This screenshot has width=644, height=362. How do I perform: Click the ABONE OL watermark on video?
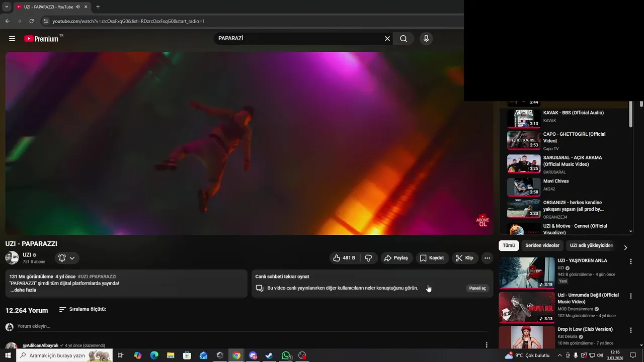pos(482,221)
